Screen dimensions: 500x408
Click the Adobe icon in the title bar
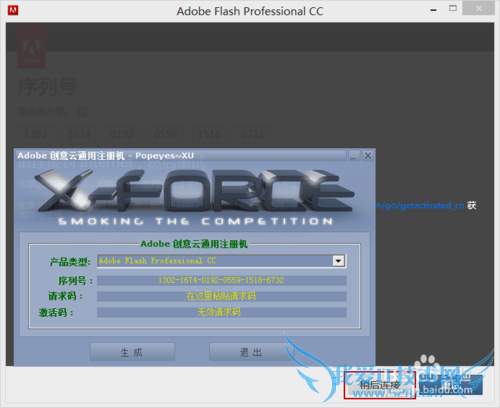[x=13, y=10]
